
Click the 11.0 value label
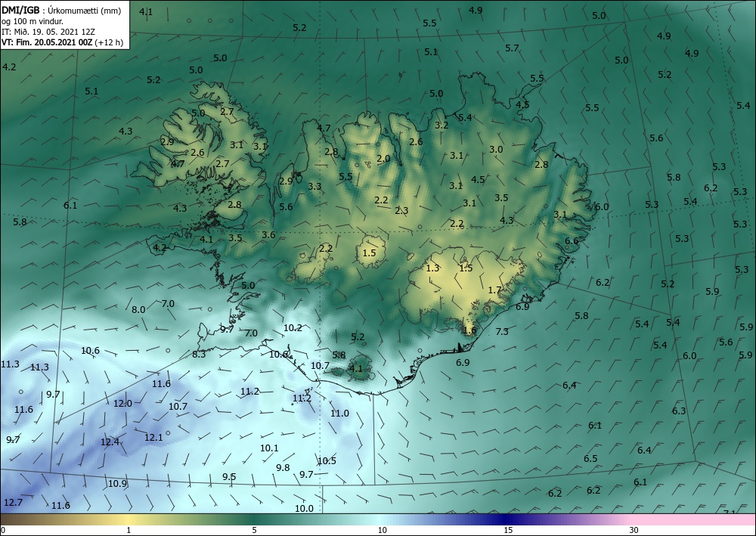(339, 413)
